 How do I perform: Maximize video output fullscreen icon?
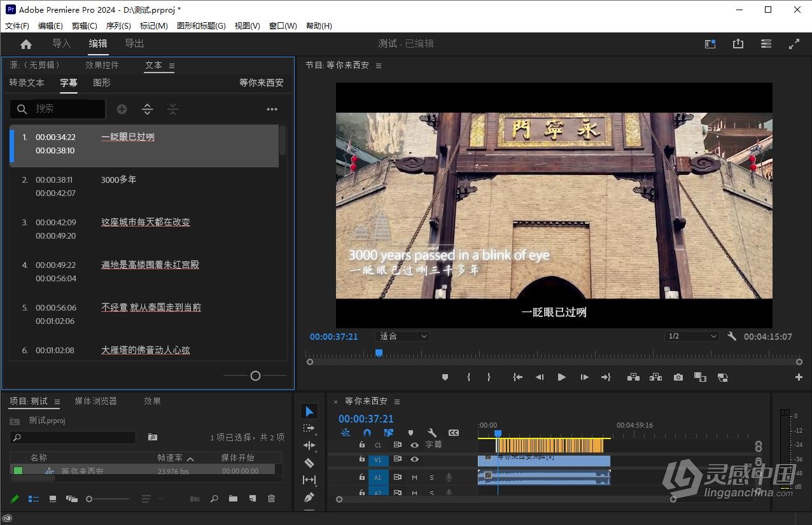[794, 44]
